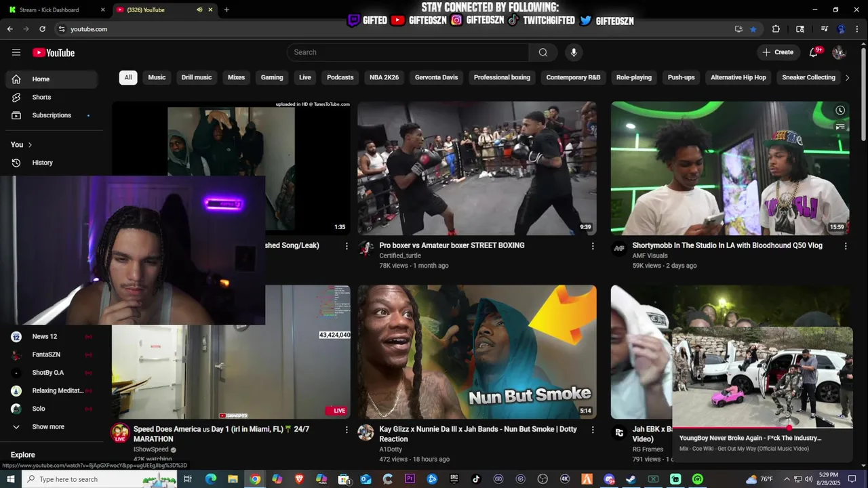Open a new browser tab
The height and width of the screenshot is (488, 868).
[x=226, y=9]
